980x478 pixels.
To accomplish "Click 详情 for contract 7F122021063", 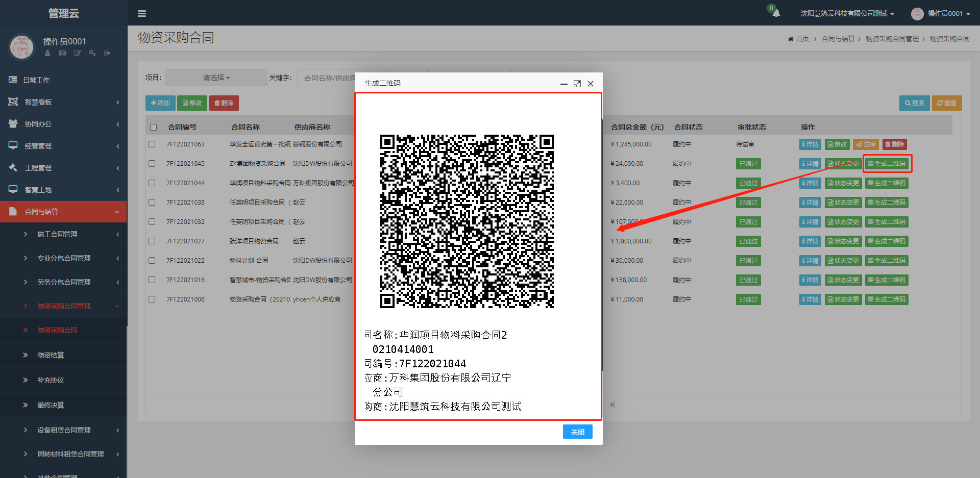I will 810,144.
